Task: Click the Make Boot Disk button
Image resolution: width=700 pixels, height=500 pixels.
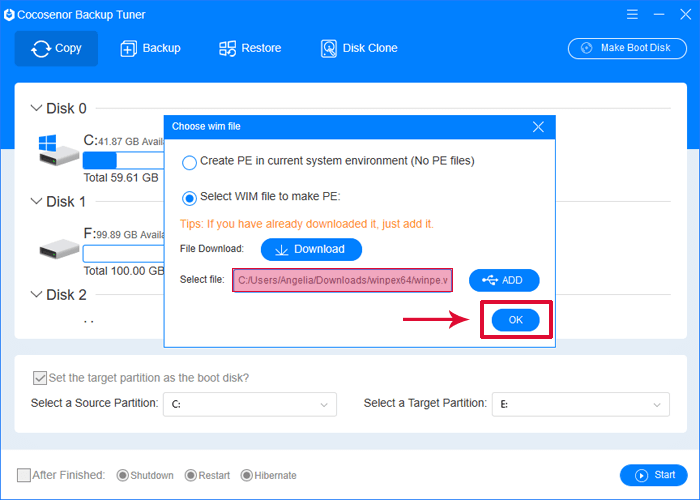Action: tap(627, 48)
